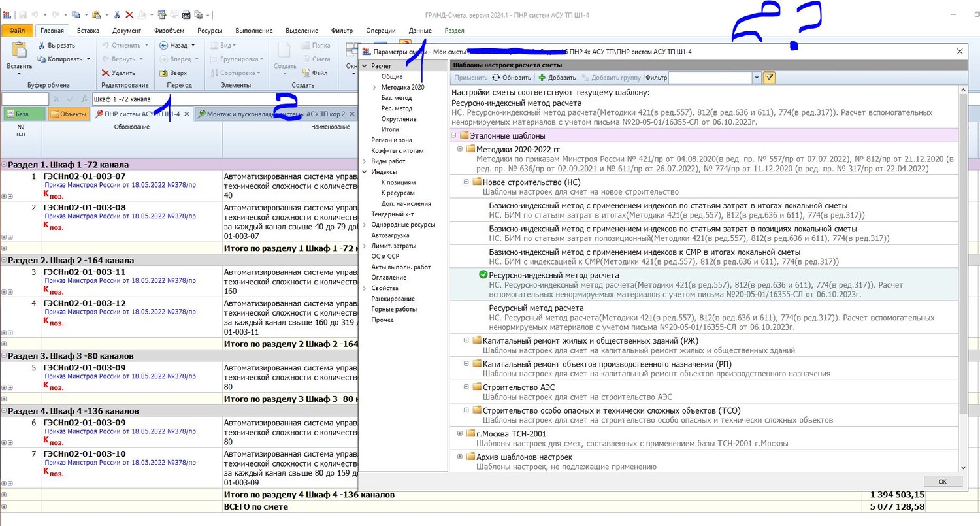Click the fx icon in formula bar
Viewport: 980px width, 526px height.
tap(84, 99)
